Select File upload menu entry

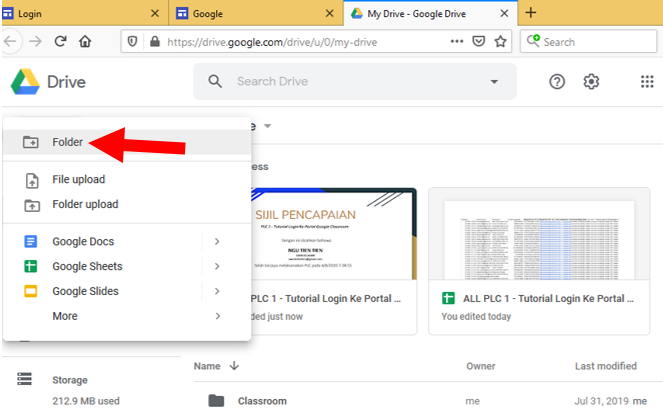click(127, 179)
